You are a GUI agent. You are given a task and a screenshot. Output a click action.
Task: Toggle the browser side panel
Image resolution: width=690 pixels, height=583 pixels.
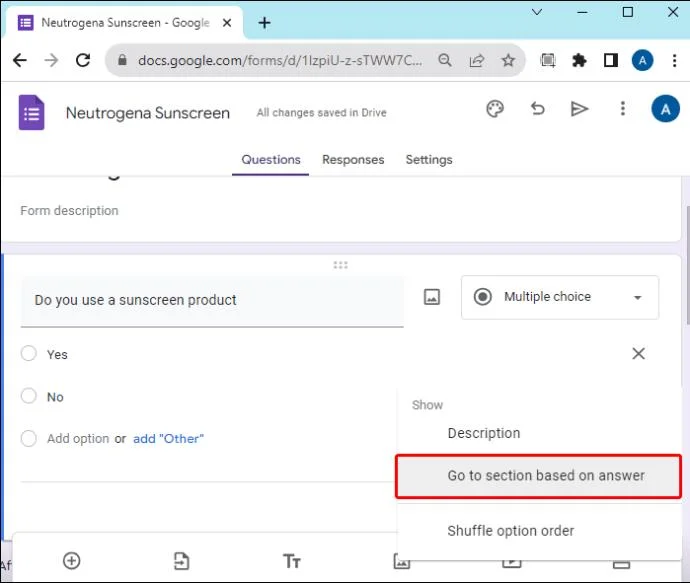tap(611, 60)
